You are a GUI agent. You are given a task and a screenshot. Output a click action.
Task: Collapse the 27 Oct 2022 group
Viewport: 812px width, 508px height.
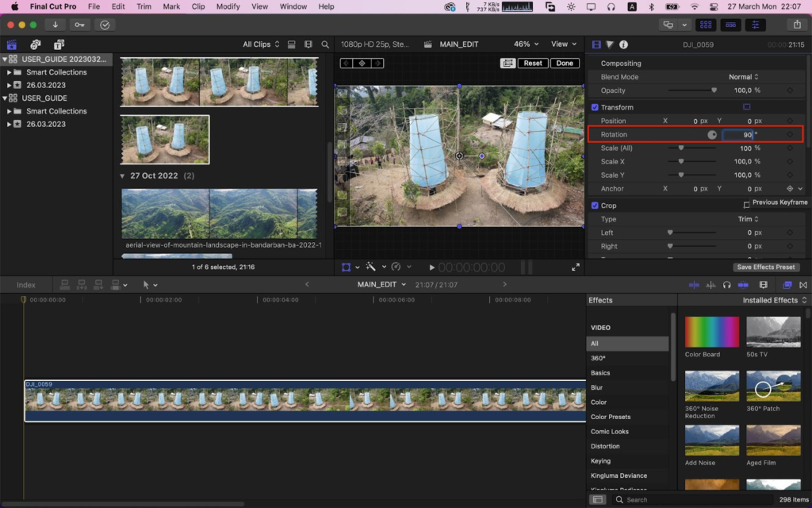[x=122, y=175]
